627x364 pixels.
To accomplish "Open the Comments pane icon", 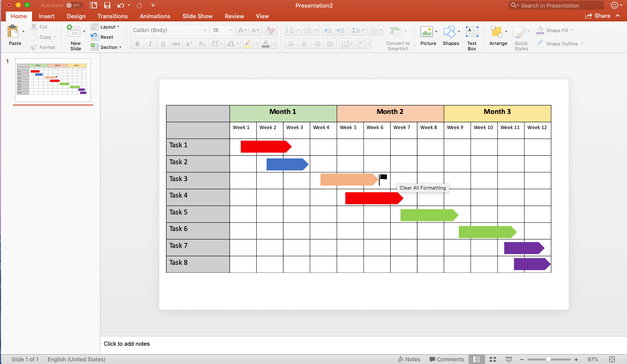I will coord(446,359).
